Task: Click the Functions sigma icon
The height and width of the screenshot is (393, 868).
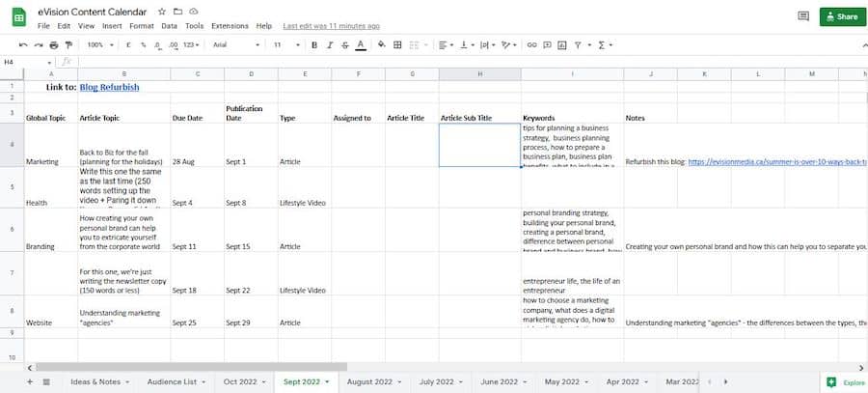Action: click(x=602, y=44)
